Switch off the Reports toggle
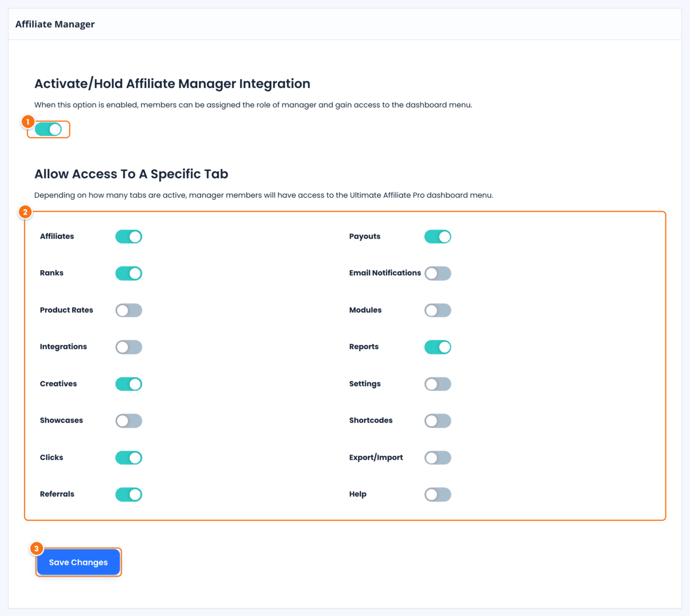The image size is (690, 616). click(x=438, y=347)
